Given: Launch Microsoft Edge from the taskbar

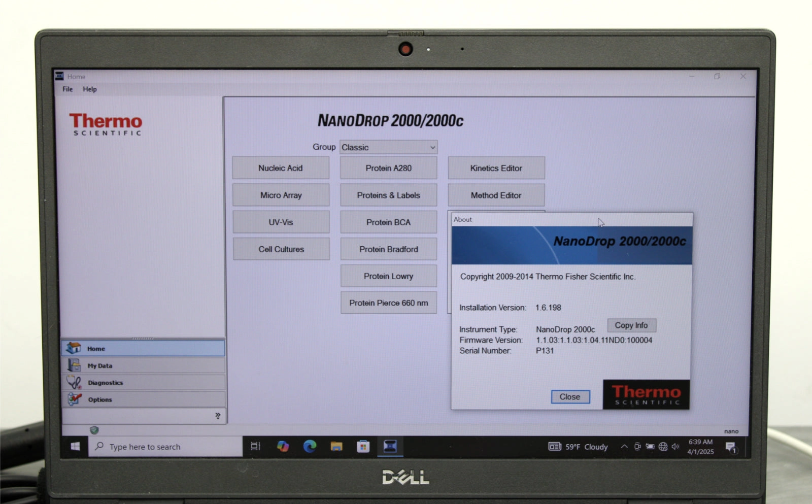Looking at the screenshot, I should pos(310,446).
